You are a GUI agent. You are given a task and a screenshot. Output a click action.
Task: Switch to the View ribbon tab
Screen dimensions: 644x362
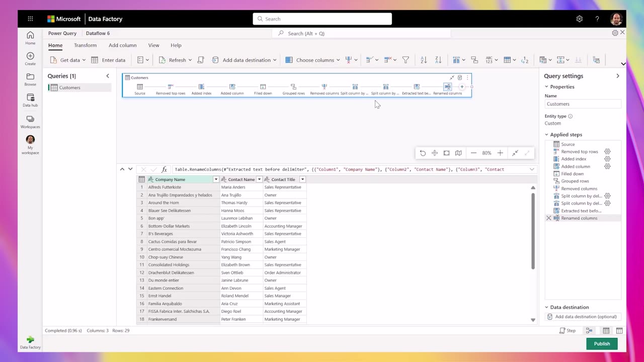pos(153,45)
